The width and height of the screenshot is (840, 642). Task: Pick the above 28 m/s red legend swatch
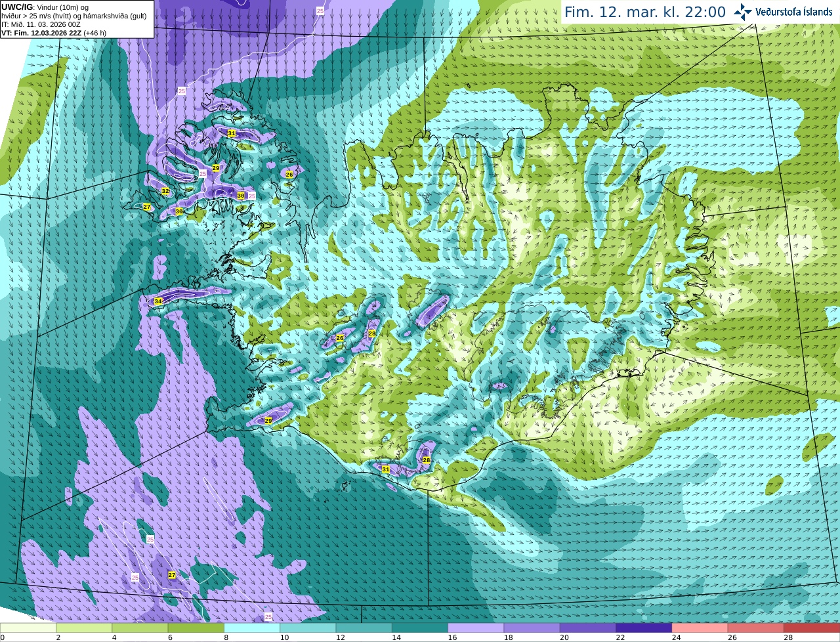pos(812,628)
